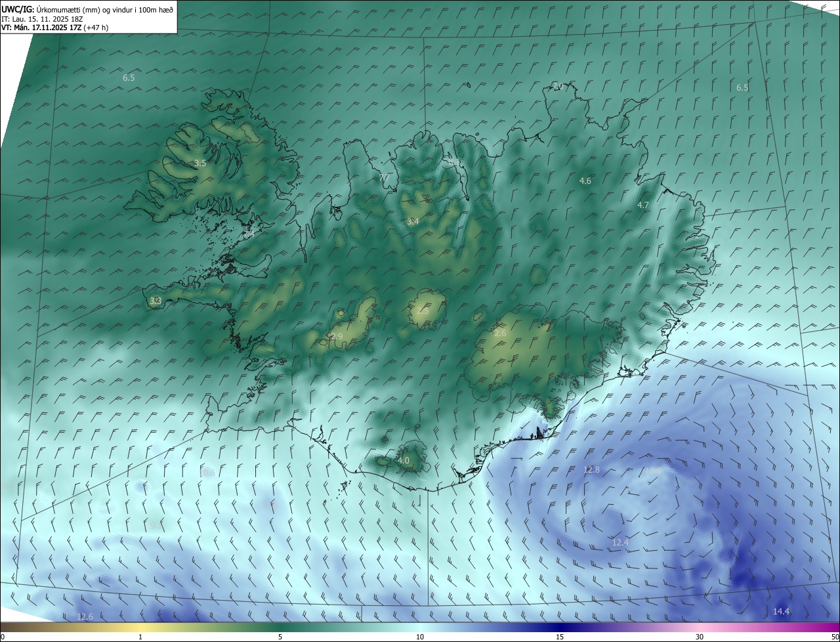840x642 pixels.
Task: Click the 12.4 value label in the low's center
Action: point(620,542)
